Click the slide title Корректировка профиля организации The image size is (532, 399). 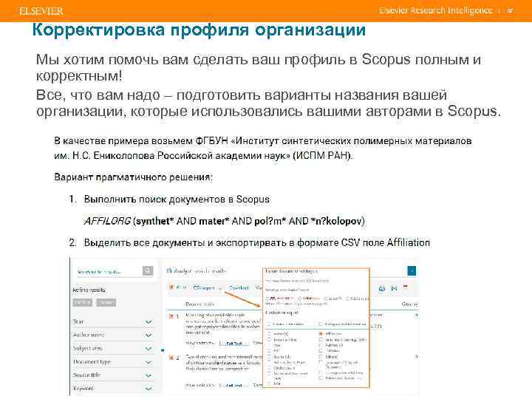[199, 30]
